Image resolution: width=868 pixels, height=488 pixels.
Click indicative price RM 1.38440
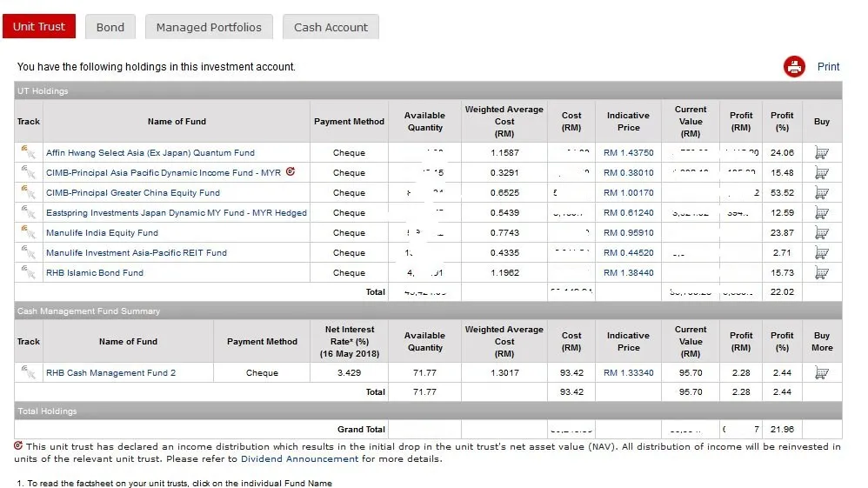coord(628,272)
